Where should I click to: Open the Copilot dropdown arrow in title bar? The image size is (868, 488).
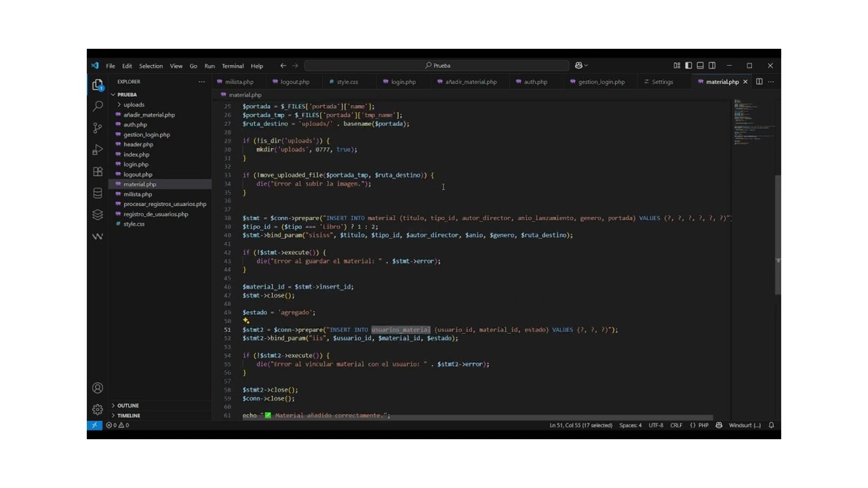(586, 66)
